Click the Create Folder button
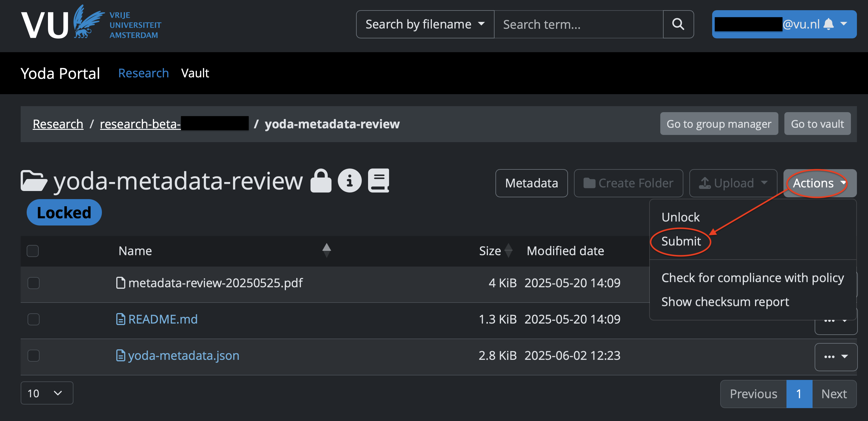 [629, 183]
